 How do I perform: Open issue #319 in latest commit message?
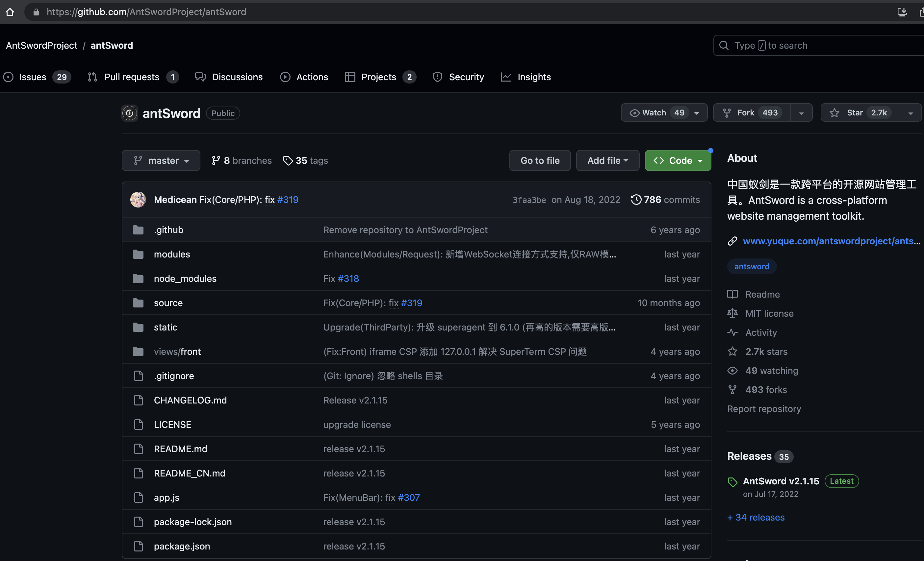point(288,200)
